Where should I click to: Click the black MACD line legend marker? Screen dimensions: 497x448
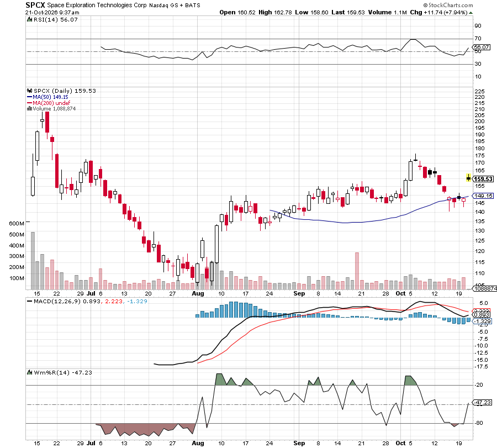(30, 302)
